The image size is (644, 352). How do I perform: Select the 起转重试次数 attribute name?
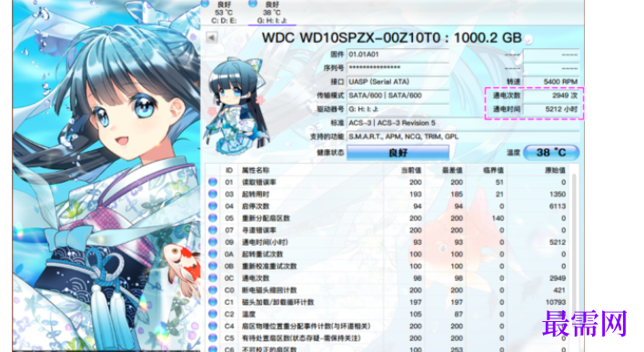(262, 254)
